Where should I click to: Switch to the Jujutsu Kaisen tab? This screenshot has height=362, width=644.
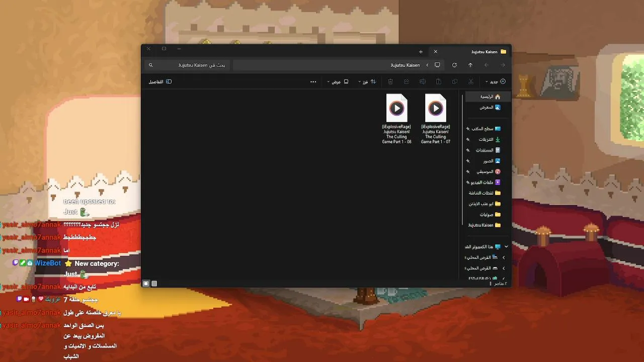pos(470,52)
